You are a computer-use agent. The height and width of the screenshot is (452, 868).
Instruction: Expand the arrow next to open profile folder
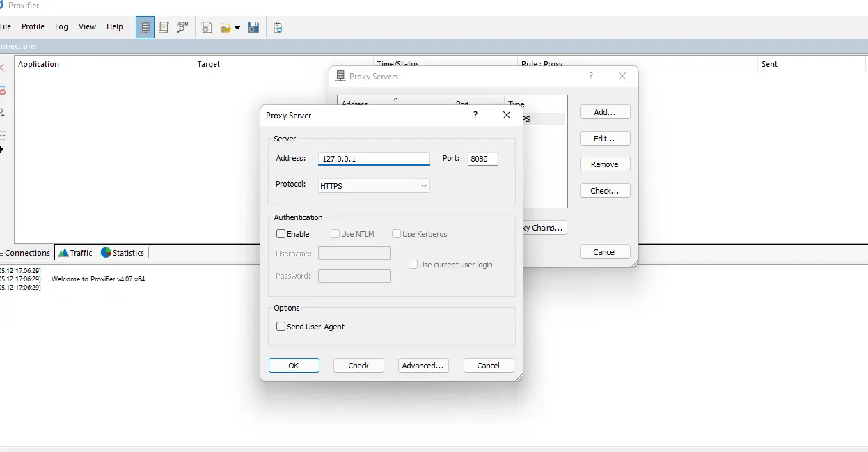pos(237,28)
